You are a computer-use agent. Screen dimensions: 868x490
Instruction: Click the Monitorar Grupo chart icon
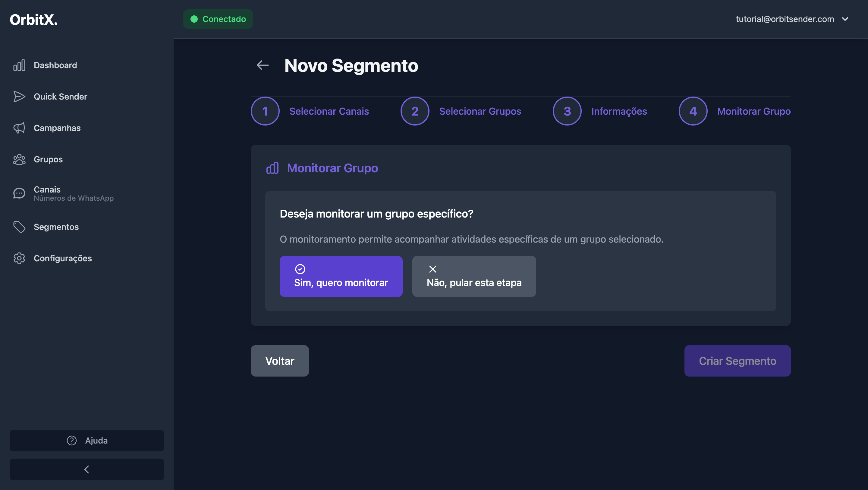272,167
